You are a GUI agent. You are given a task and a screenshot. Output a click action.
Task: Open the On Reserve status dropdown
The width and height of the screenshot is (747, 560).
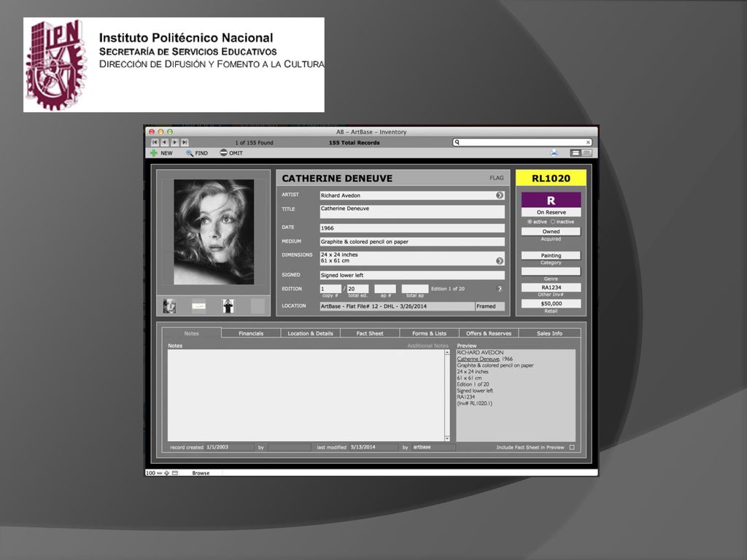point(551,212)
